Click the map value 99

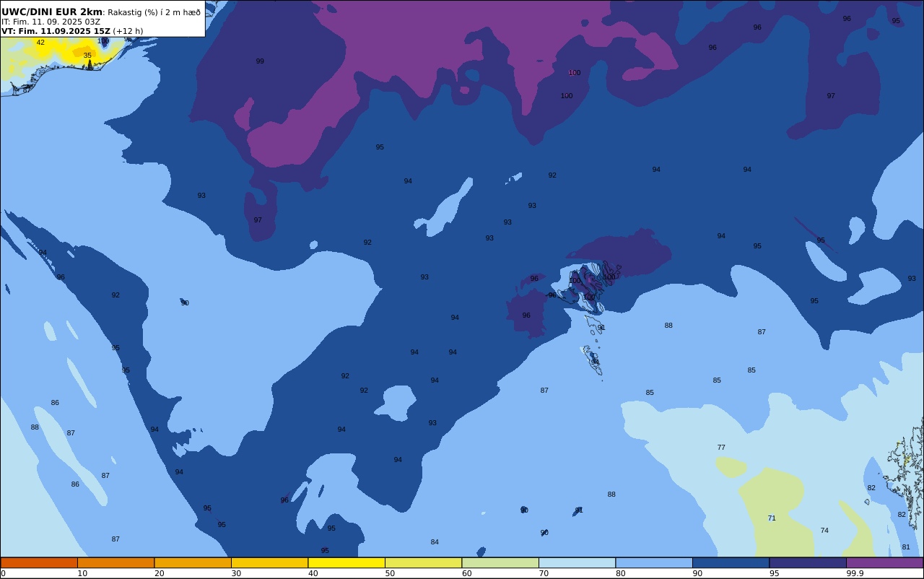[x=260, y=61]
